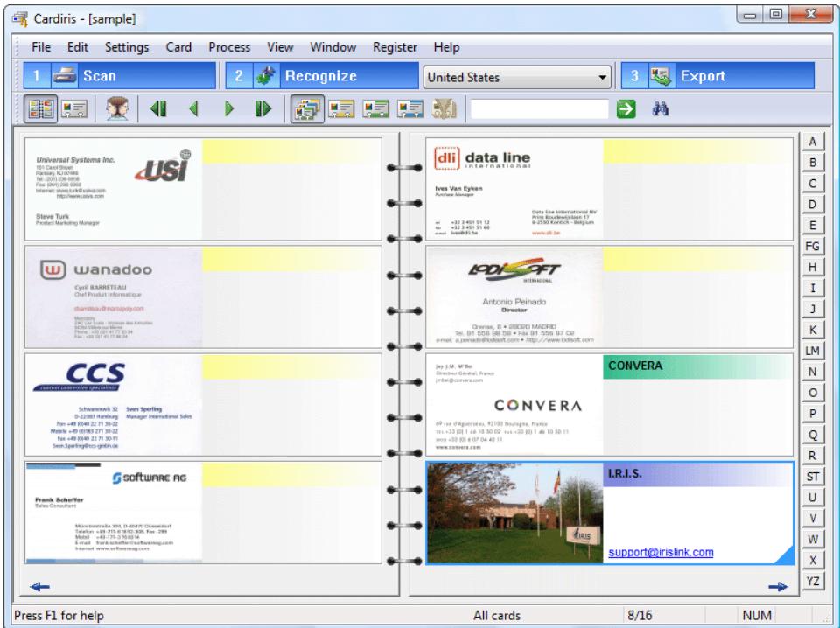The image size is (840, 628).
Task: Open the Edit menu
Action: point(78,47)
